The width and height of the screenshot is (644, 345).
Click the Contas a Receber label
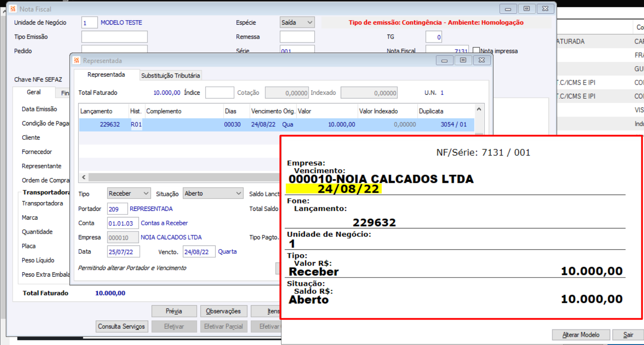click(164, 223)
